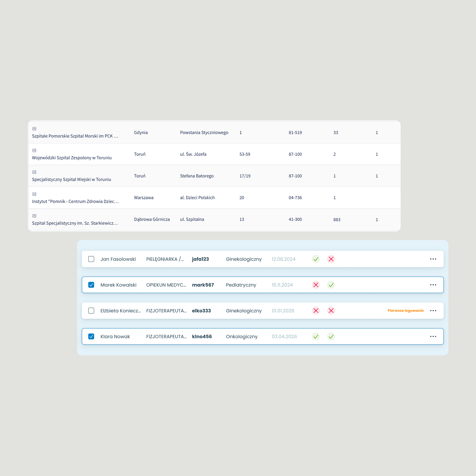
Task: Select the login elko333
Action: click(201, 310)
